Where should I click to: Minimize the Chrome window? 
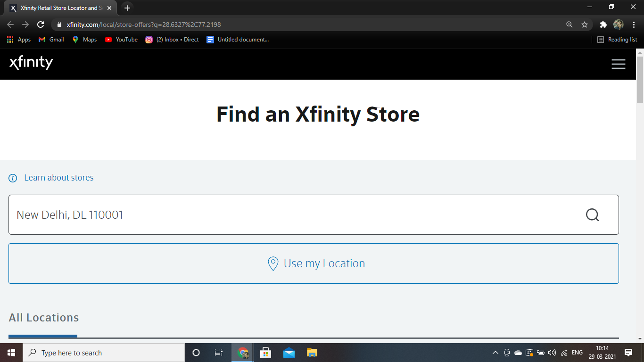[x=590, y=7]
